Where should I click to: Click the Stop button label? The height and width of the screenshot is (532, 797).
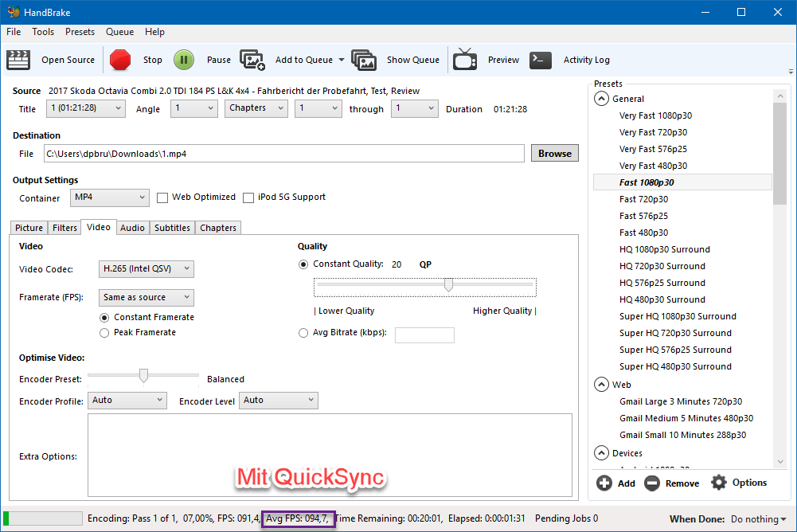(153, 60)
